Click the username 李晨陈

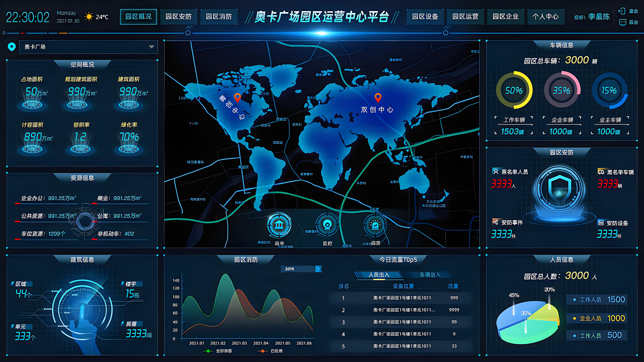click(599, 17)
